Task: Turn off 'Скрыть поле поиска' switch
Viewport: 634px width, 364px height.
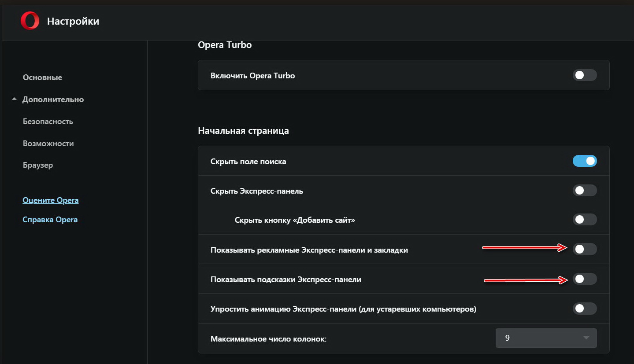Action: 585,161
